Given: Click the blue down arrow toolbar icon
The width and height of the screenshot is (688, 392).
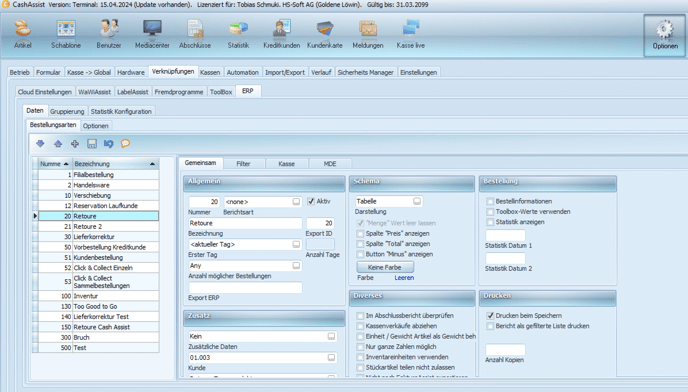Looking at the screenshot, I should 40,144.
